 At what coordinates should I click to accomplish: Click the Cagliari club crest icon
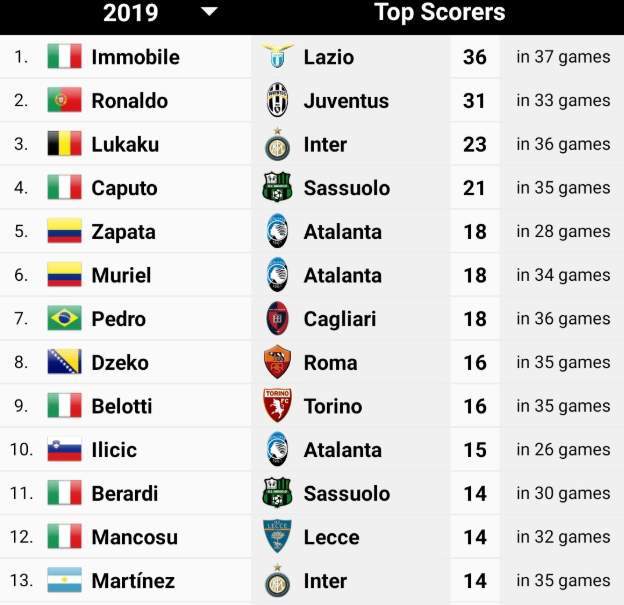pyautogui.click(x=276, y=319)
